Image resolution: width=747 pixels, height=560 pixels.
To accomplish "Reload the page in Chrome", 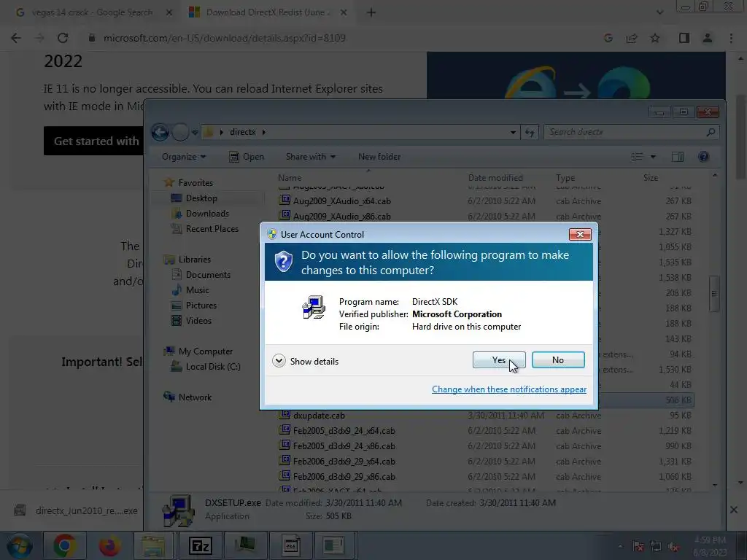I will (x=63, y=38).
